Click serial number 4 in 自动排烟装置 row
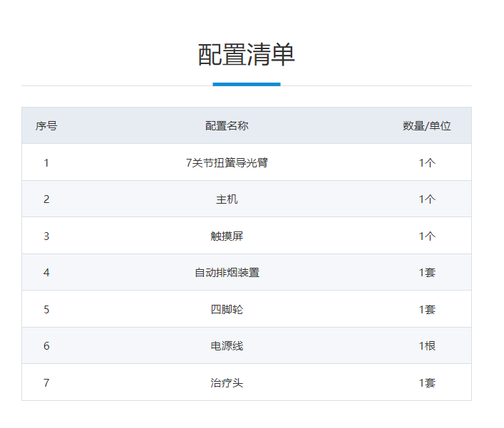Image resolution: width=504 pixels, height=428 pixels. (x=46, y=273)
